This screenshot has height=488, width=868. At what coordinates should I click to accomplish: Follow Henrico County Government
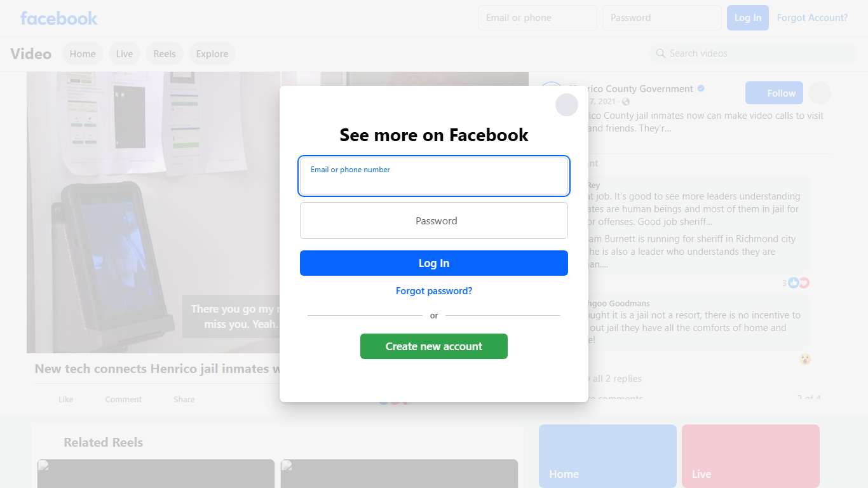point(774,93)
